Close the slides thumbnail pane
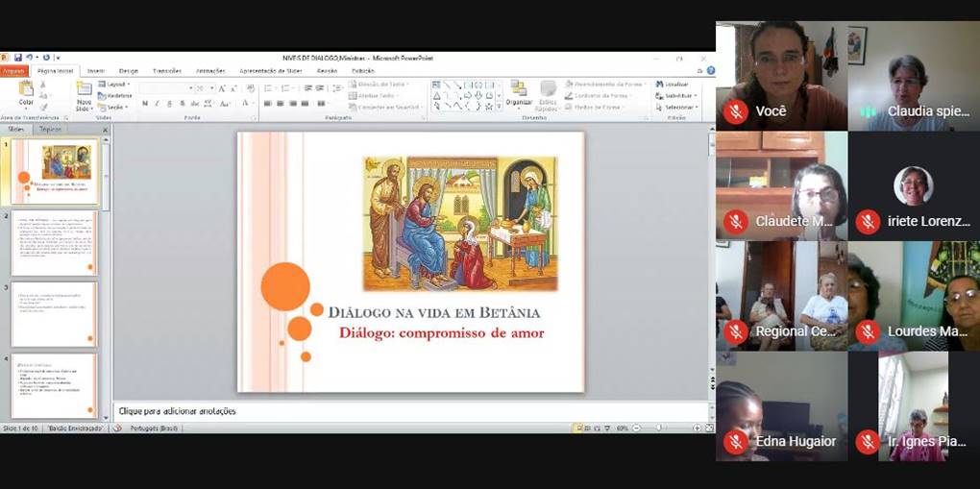Image resolution: width=980 pixels, height=489 pixels. point(105,130)
